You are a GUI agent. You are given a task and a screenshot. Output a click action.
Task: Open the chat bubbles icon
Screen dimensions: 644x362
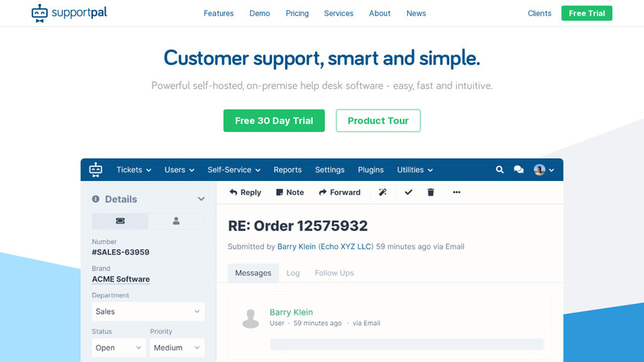coord(518,169)
